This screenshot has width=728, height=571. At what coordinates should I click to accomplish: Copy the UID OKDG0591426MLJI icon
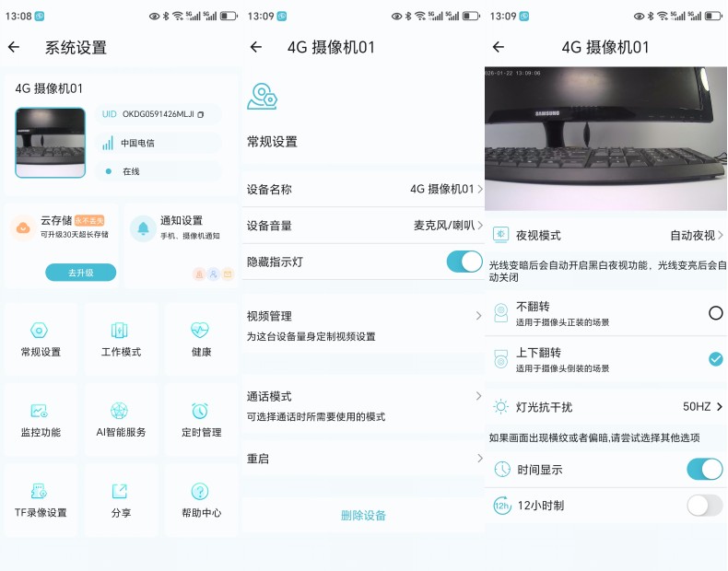[x=201, y=114]
